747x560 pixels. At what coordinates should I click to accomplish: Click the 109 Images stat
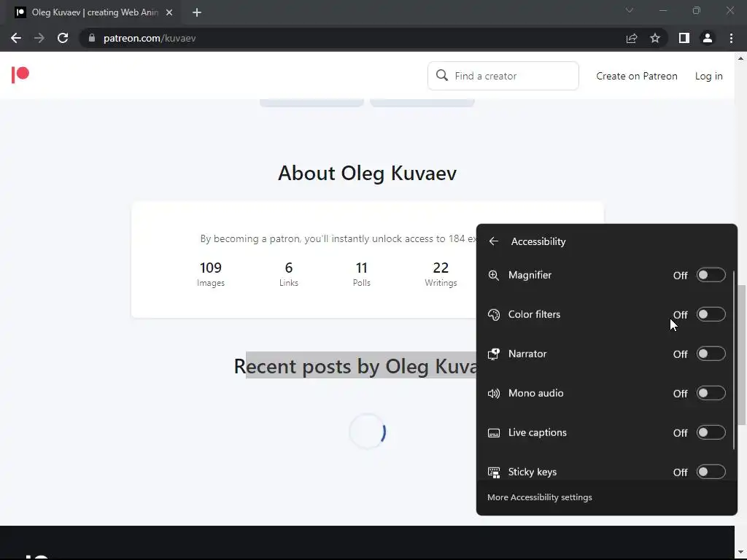pyautogui.click(x=211, y=274)
